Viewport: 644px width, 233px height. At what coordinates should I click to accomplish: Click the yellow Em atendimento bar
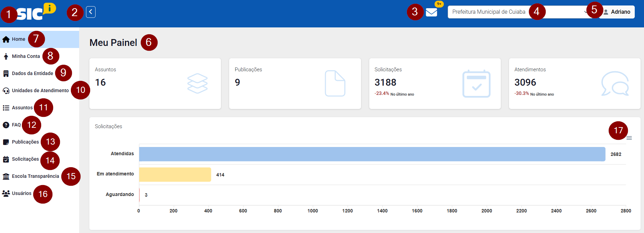pos(175,174)
